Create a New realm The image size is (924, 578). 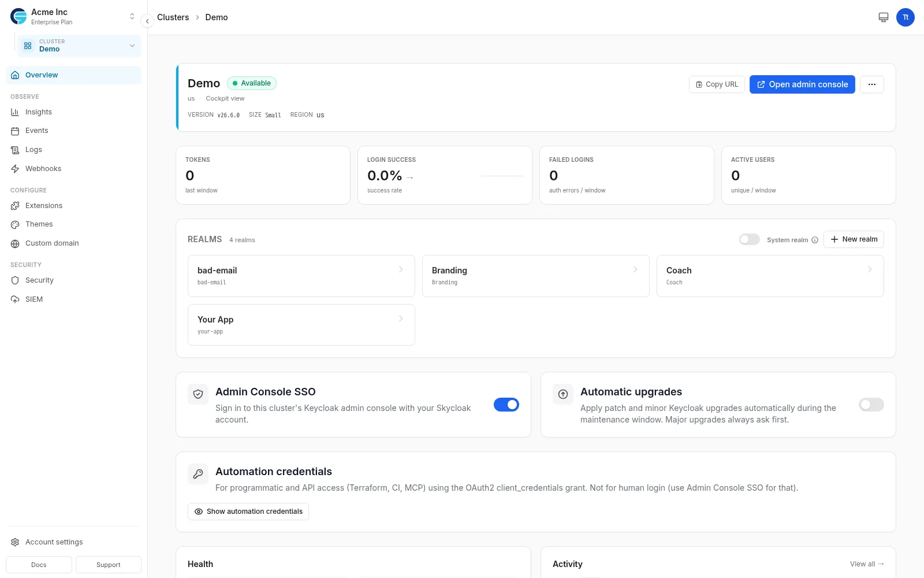[854, 239]
